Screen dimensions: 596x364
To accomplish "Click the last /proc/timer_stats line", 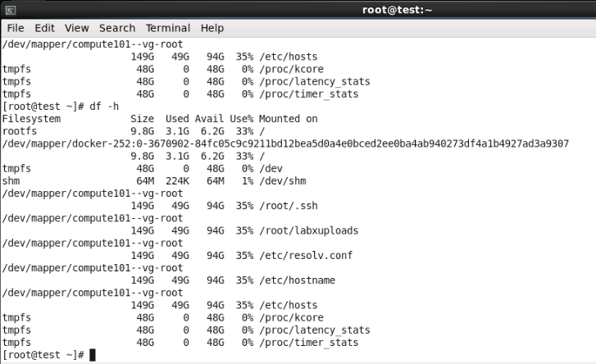I will [x=180, y=343].
